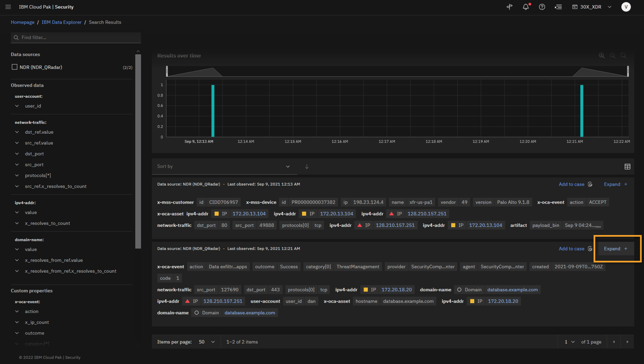Click the ACCEPT action value

598,202
